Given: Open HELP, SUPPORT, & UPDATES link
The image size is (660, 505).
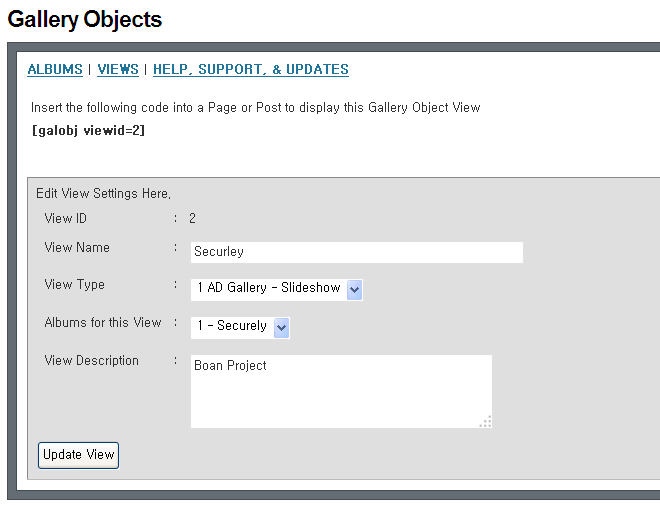Looking at the screenshot, I should (x=250, y=70).
